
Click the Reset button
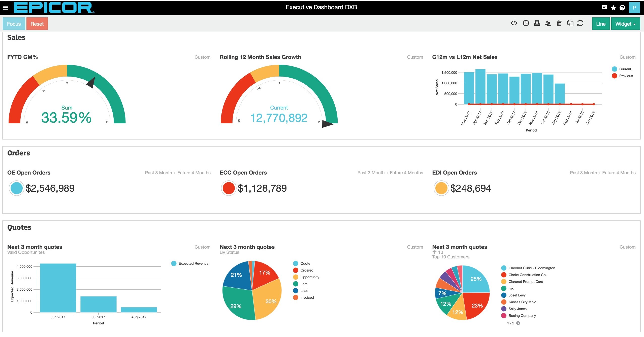pos(37,23)
